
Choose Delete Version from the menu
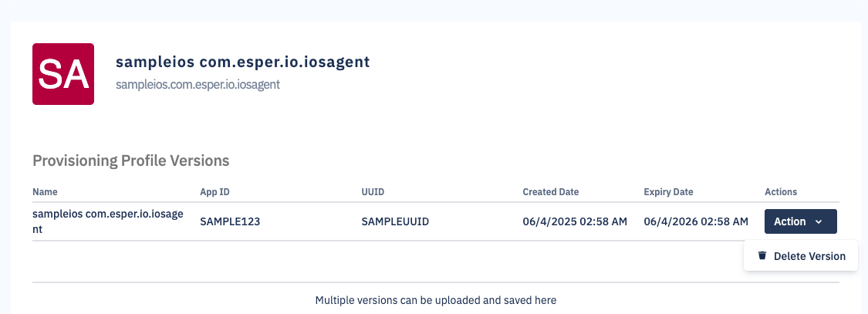(809, 256)
